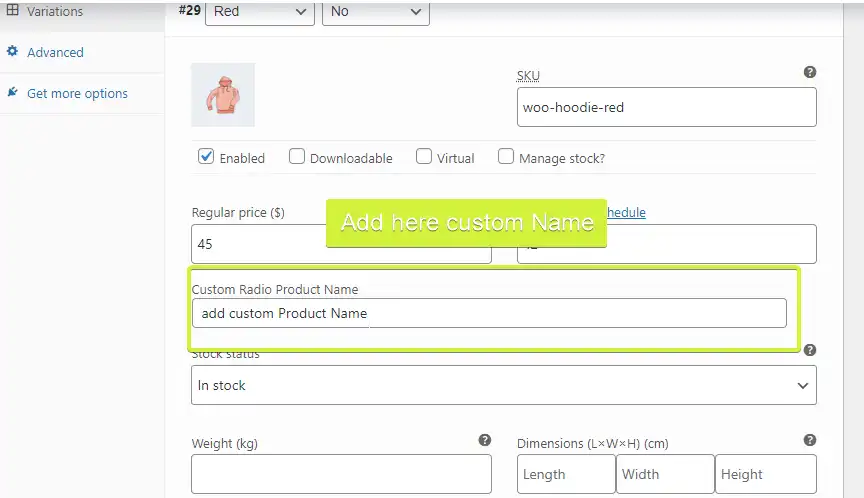Check the Downloadable checkbox
Image resolution: width=864 pixels, height=498 pixels.
(x=296, y=156)
